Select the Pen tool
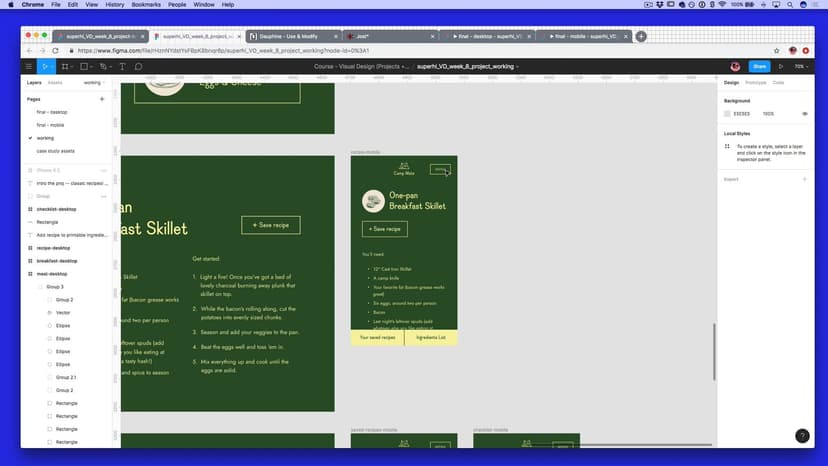 pyautogui.click(x=105, y=67)
